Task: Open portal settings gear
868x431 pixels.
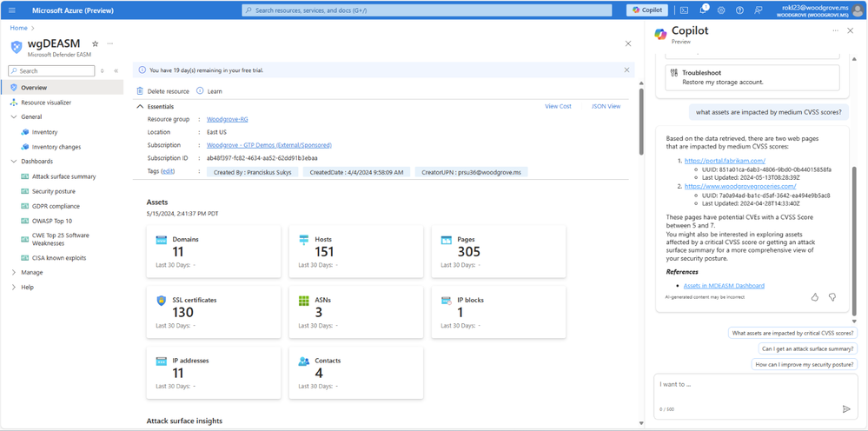Action: 721,10
